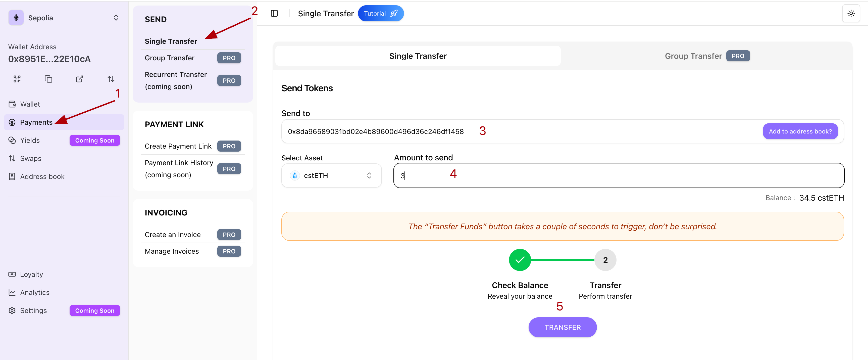The image size is (868, 360).
Task: Toggle sidebar panel icon beside Single Transfer title
Action: [x=274, y=14]
